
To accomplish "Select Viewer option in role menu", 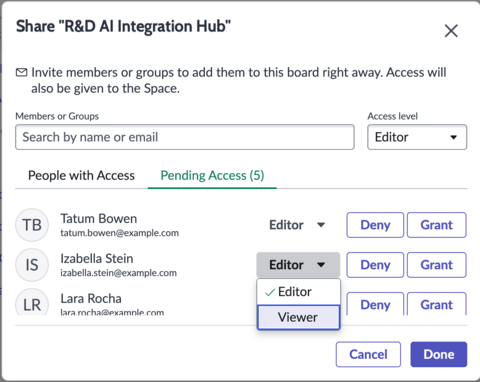I will (298, 317).
